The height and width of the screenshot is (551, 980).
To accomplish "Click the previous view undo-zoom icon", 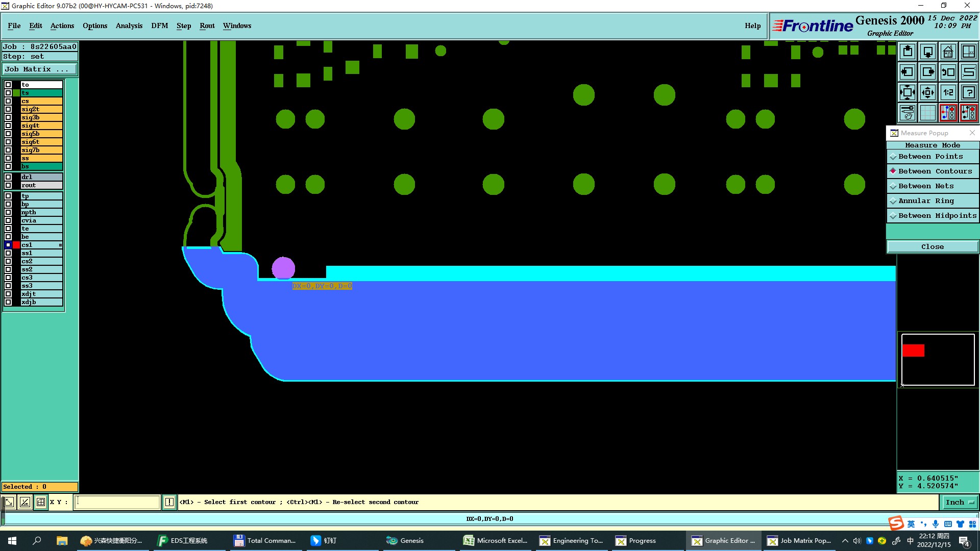I will click(x=948, y=72).
